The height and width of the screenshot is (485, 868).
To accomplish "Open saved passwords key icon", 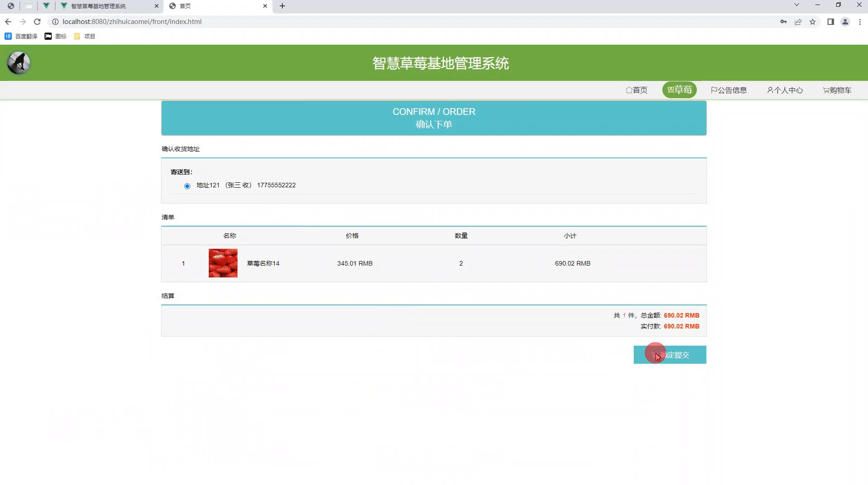I will pos(783,22).
